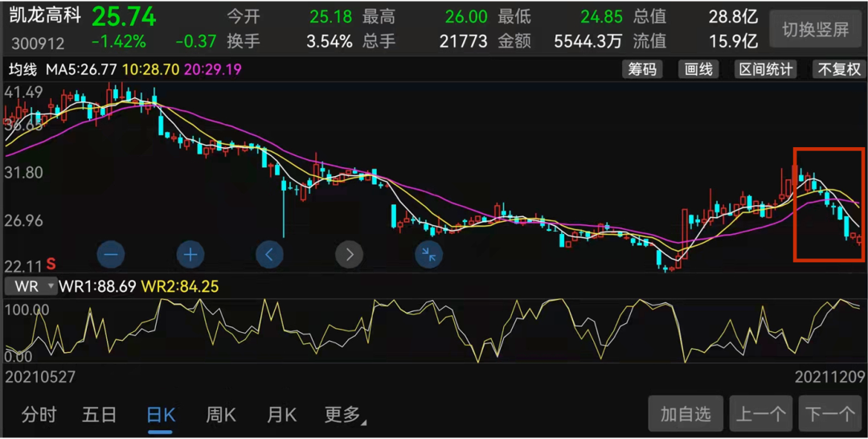Image resolution: width=868 pixels, height=439 pixels.
Task: Click the 31.80 price axis label
Action: [x=23, y=172]
